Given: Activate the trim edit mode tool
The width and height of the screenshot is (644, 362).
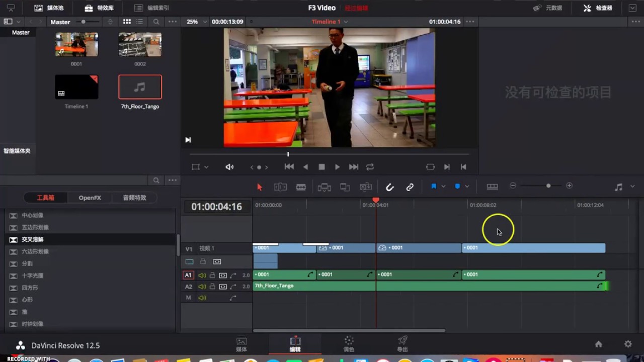Looking at the screenshot, I should (x=280, y=187).
